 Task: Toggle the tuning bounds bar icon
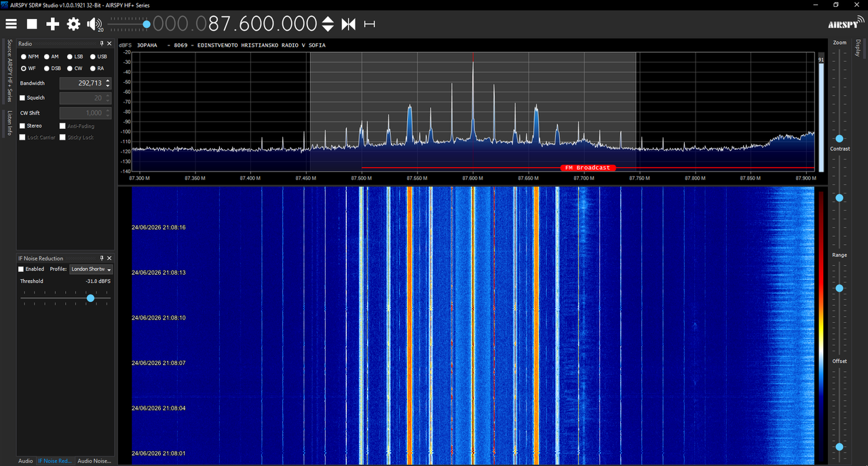pos(369,24)
